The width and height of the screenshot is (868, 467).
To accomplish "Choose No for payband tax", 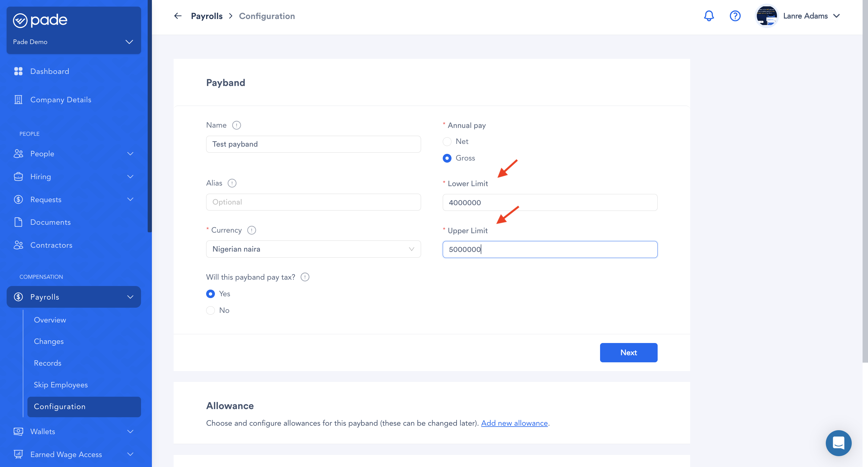I will [211, 310].
